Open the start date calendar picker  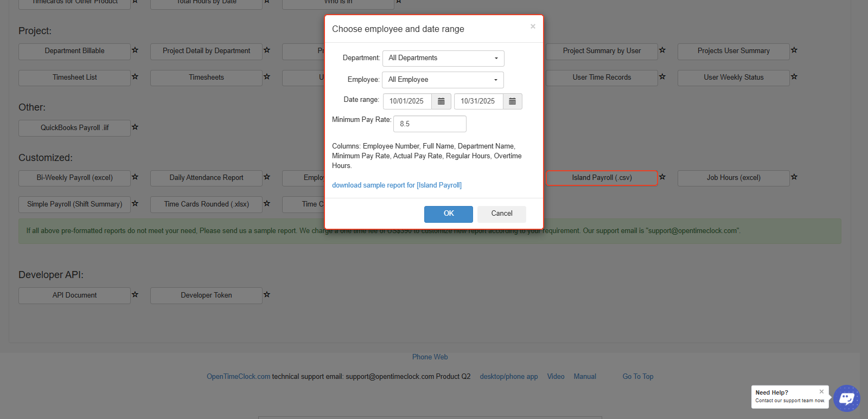(x=441, y=101)
